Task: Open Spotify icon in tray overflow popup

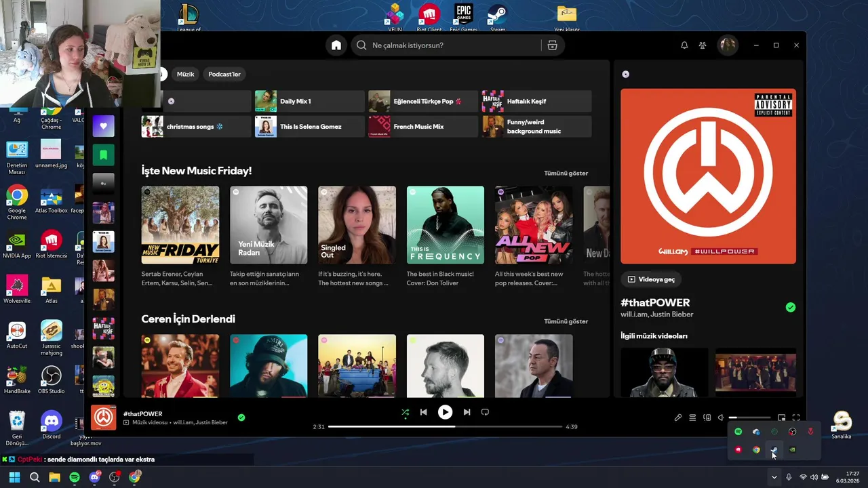Action: coord(738,432)
